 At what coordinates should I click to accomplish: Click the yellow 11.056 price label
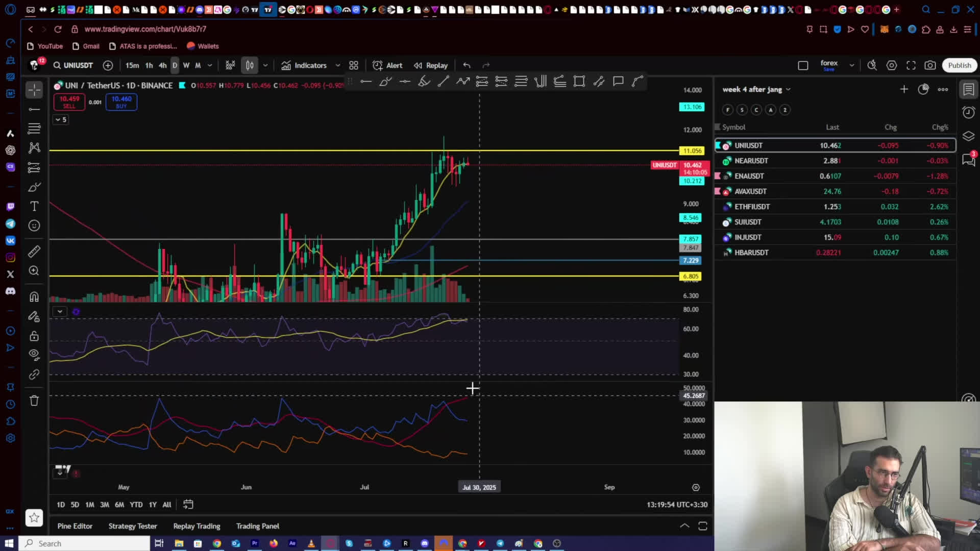click(x=692, y=151)
